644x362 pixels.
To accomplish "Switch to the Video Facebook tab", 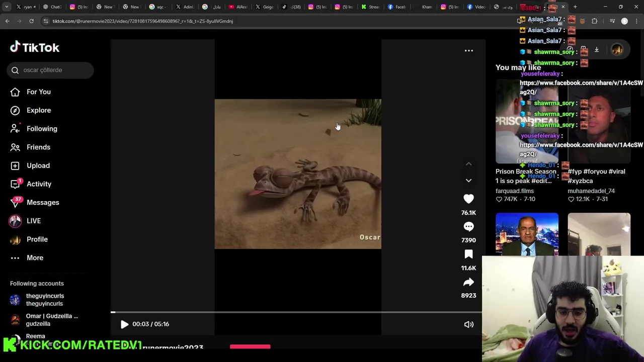I will [x=476, y=7].
